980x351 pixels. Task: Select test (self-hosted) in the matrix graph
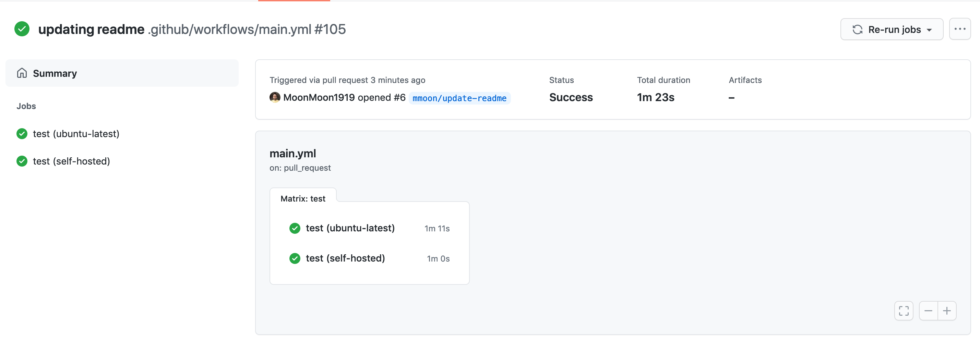pyautogui.click(x=345, y=258)
